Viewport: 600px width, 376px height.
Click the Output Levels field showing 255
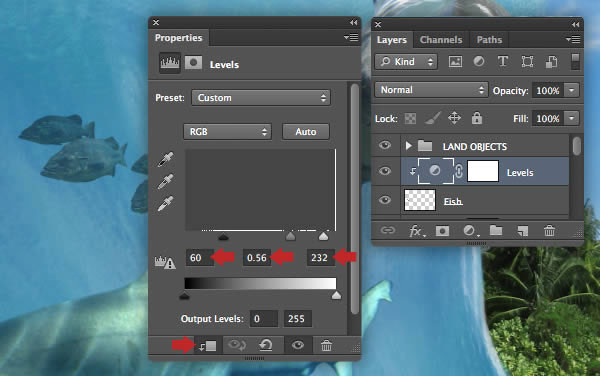coord(298,319)
